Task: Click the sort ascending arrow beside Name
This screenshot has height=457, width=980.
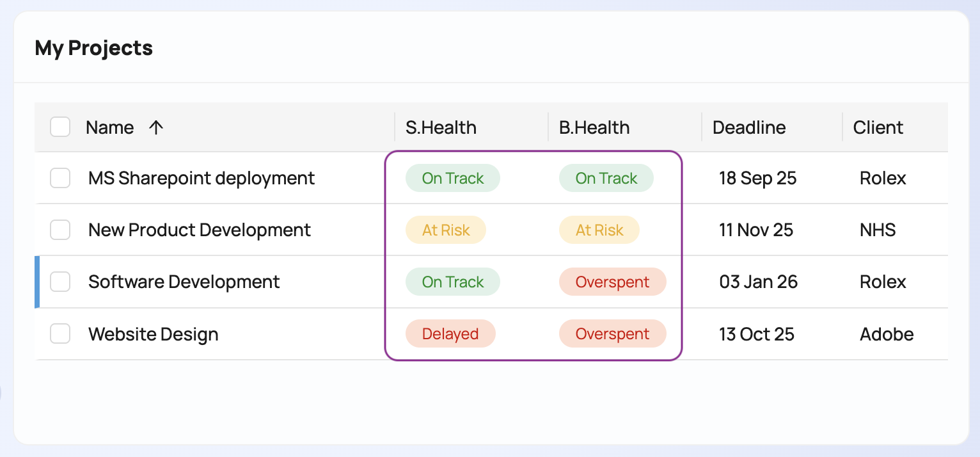Action: [x=156, y=127]
